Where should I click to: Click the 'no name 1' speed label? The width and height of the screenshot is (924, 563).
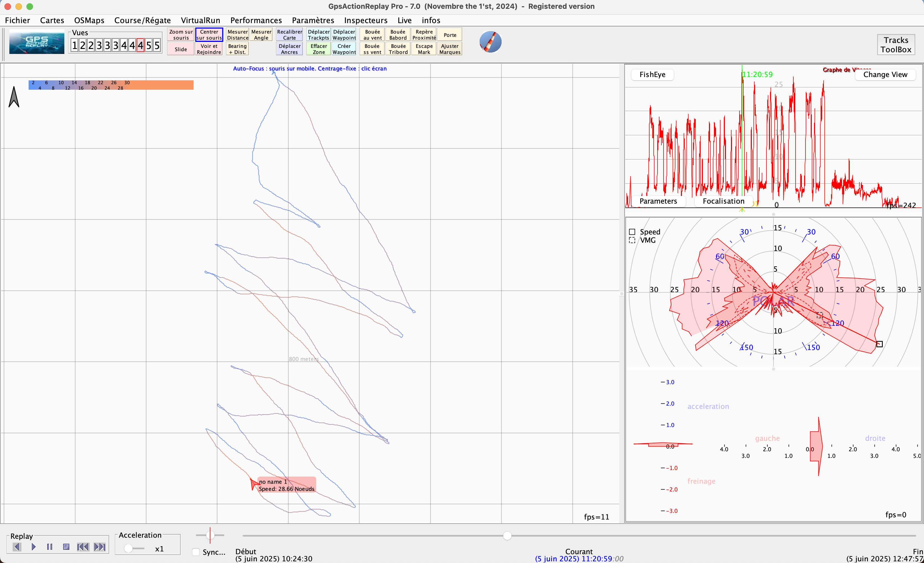click(x=287, y=485)
